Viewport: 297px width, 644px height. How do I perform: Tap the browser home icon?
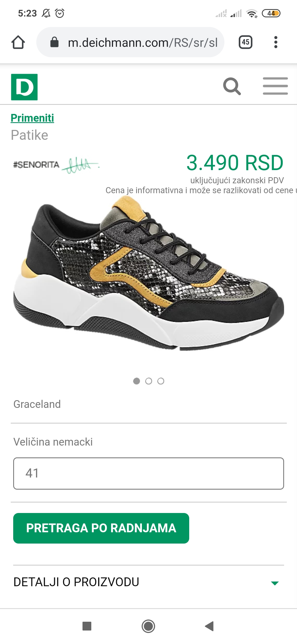18,42
